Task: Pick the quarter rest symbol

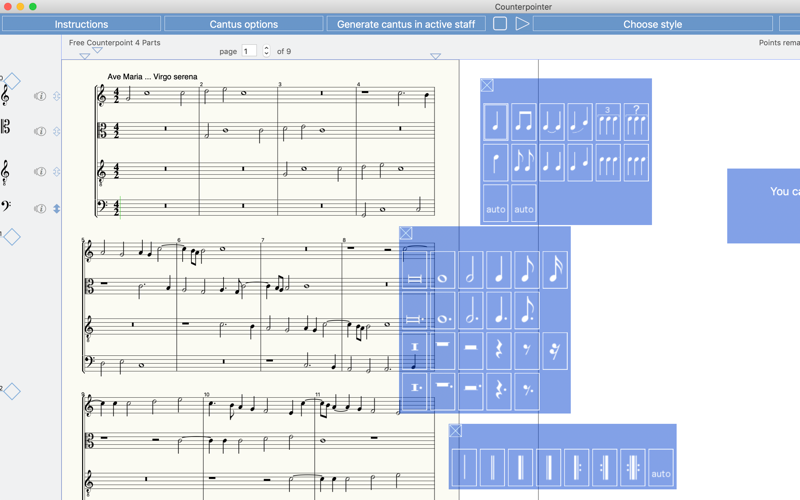Action: [x=498, y=351]
